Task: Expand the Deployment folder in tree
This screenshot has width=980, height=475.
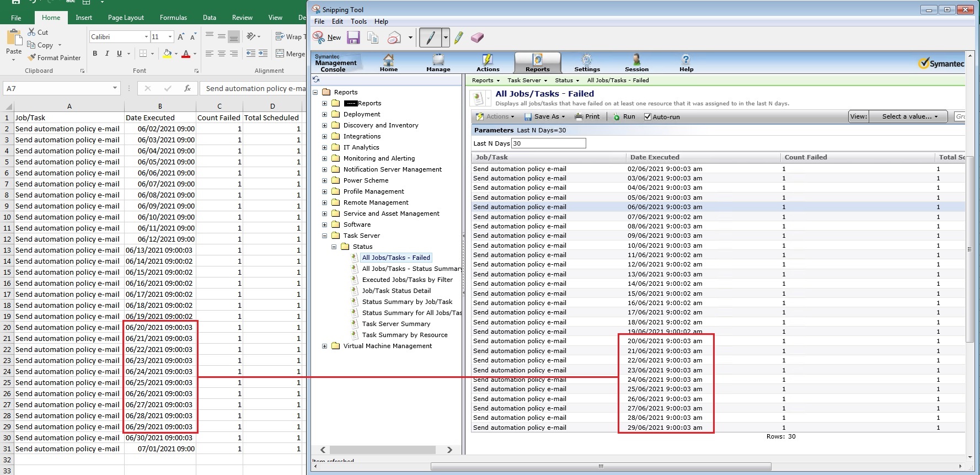Action: [x=324, y=114]
